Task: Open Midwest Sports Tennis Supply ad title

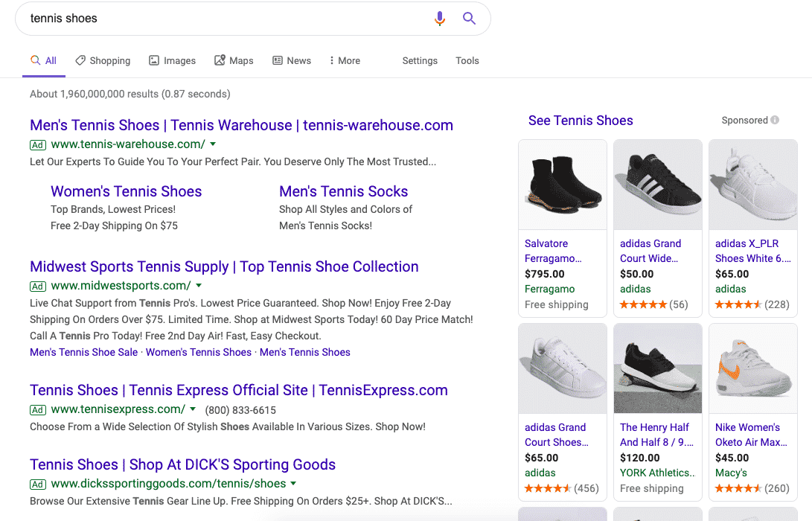Action: coord(224,266)
